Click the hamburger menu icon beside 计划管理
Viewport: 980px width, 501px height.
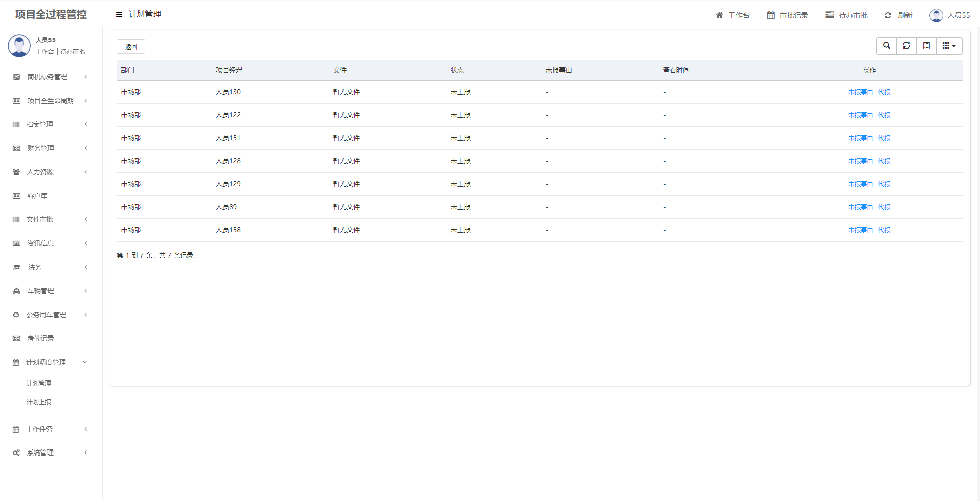pyautogui.click(x=119, y=14)
